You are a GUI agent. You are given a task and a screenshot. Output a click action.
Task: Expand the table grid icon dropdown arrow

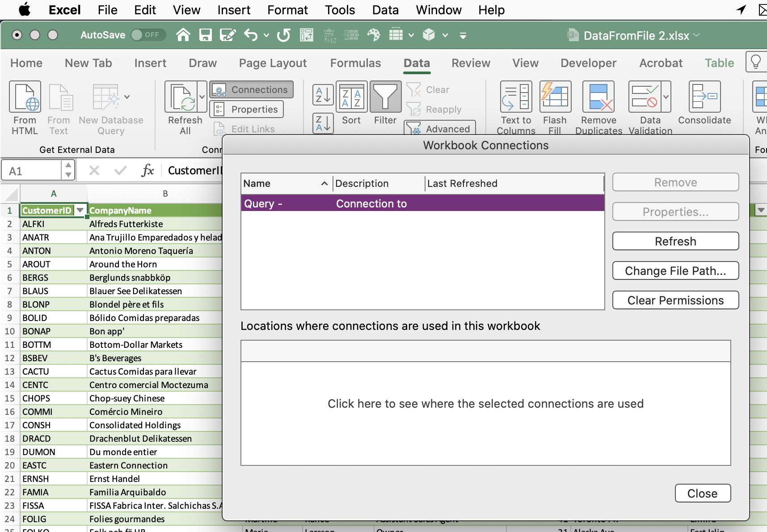click(411, 35)
